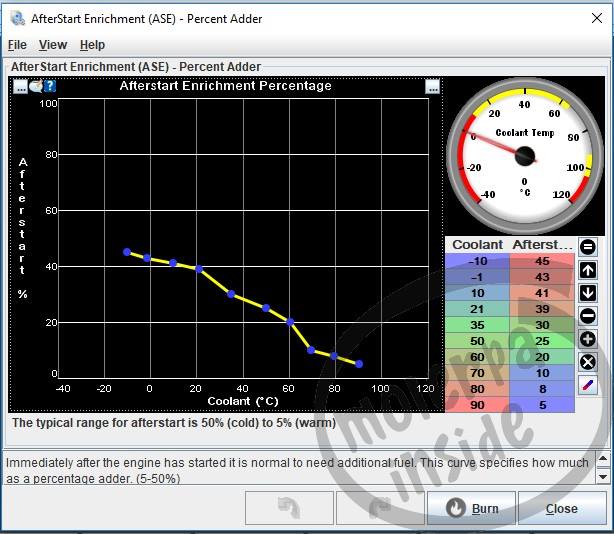
Task: Select Afterstart cell with value 30
Action: (542, 325)
